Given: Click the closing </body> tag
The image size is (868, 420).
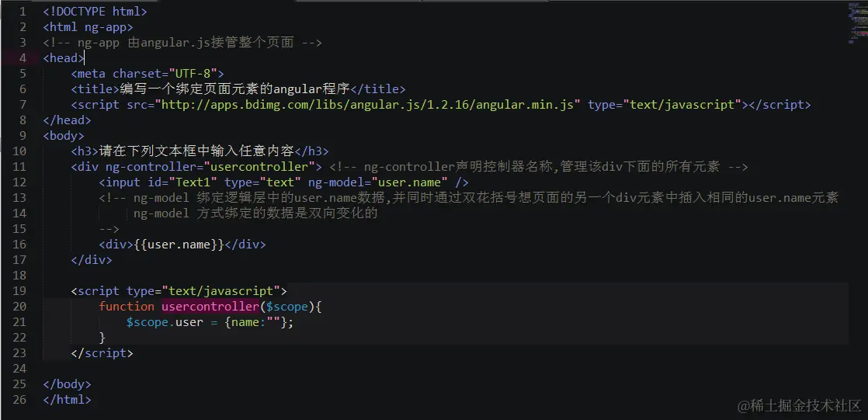Looking at the screenshot, I should pos(67,384).
